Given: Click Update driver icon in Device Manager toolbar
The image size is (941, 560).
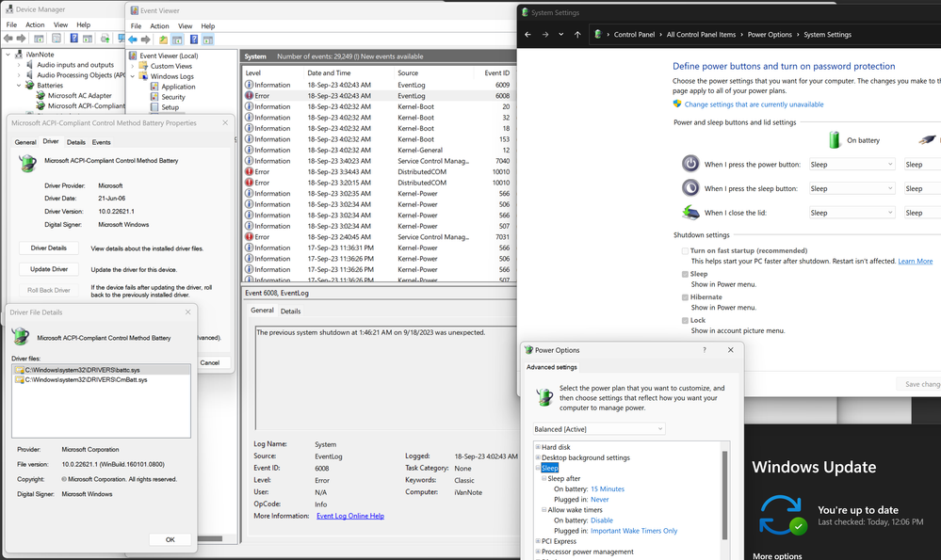Looking at the screenshot, I should coord(105,39).
